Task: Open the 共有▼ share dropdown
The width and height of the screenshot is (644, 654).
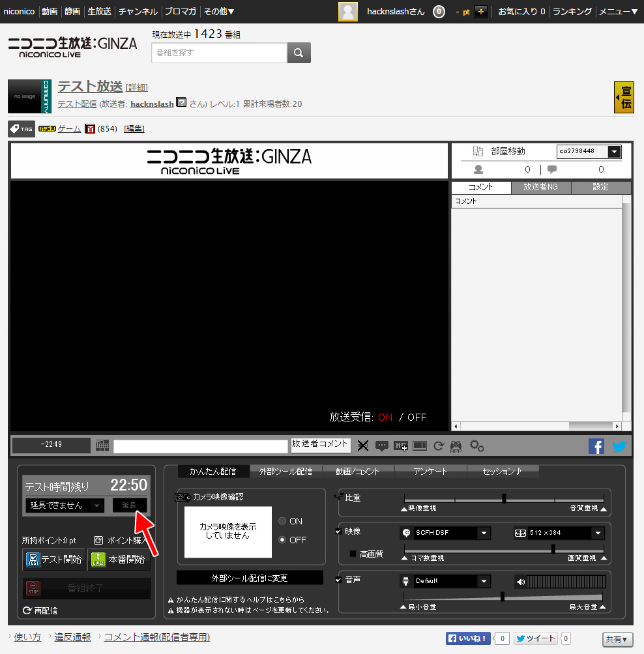Action: click(617, 639)
